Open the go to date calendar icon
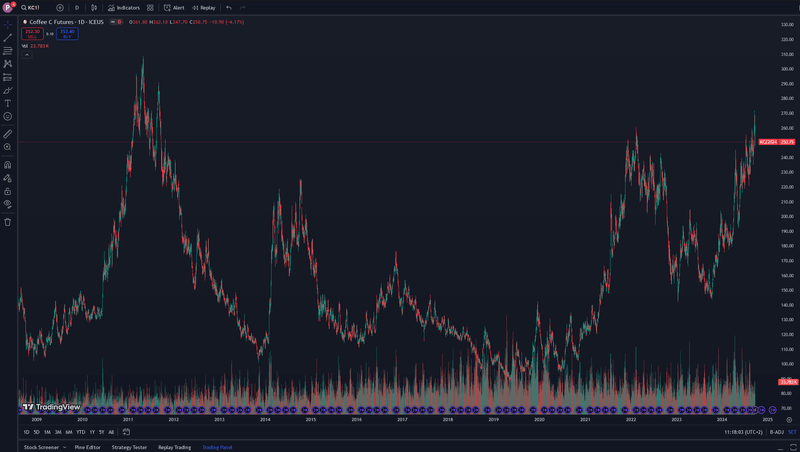Screen dimensions: 800x452 pyautogui.click(x=127, y=432)
